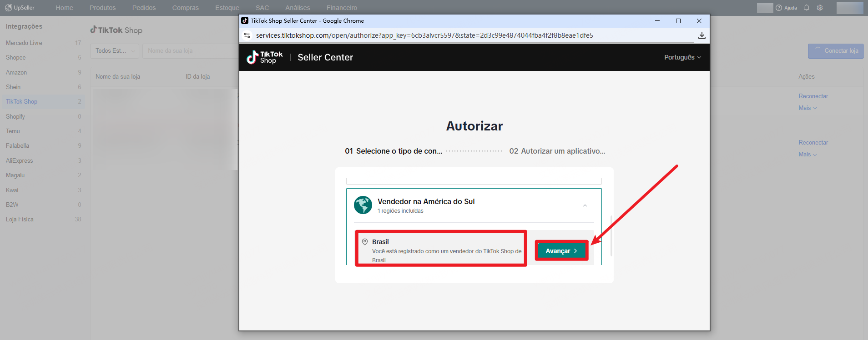Select Mercado Livre in Integrações sidebar

[43, 43]
